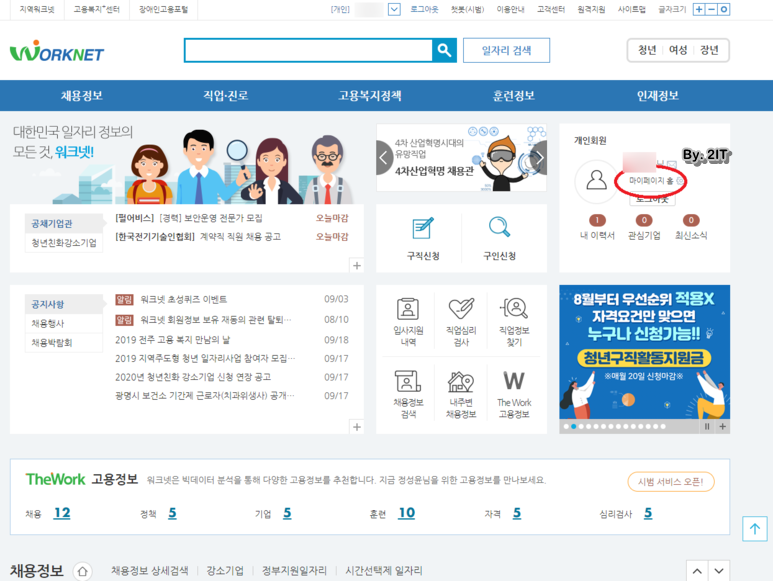The image size is (773, 581).
Task: Click the home icon beside 채용정보
Action: point(82,571)
